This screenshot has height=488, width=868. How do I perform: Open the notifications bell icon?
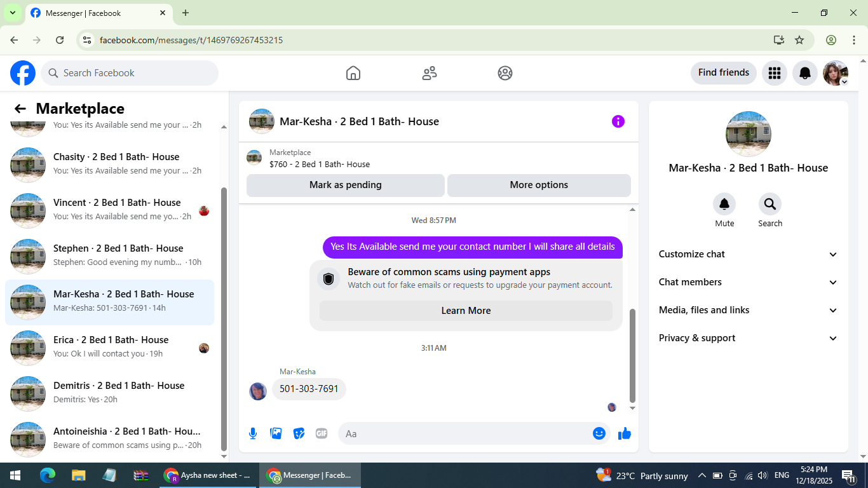click(x=804, y=73)
